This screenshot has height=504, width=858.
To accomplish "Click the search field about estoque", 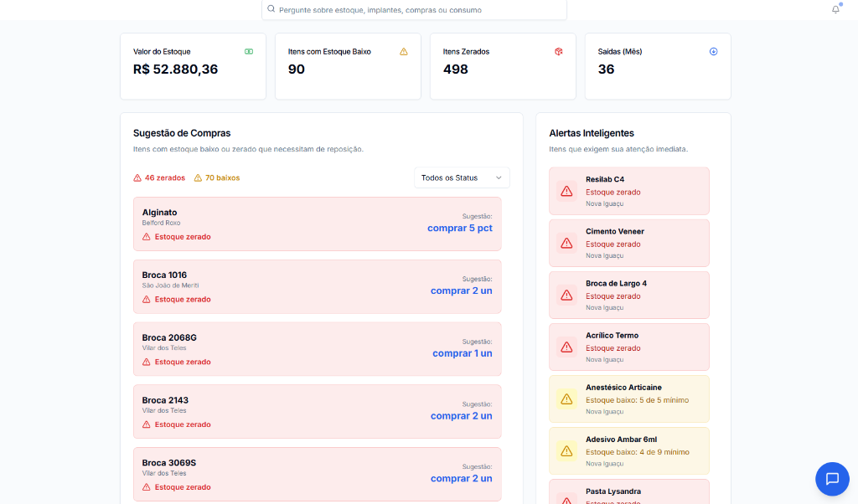I will point(414,10).
